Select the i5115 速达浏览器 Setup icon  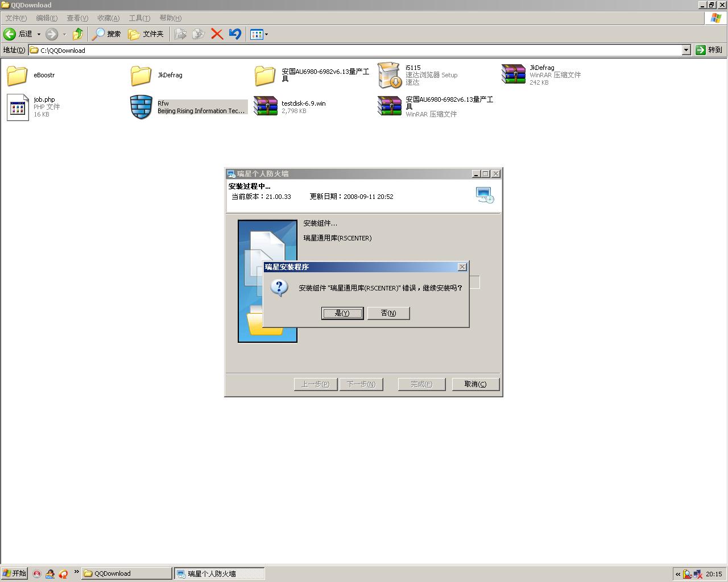(390, 76)
